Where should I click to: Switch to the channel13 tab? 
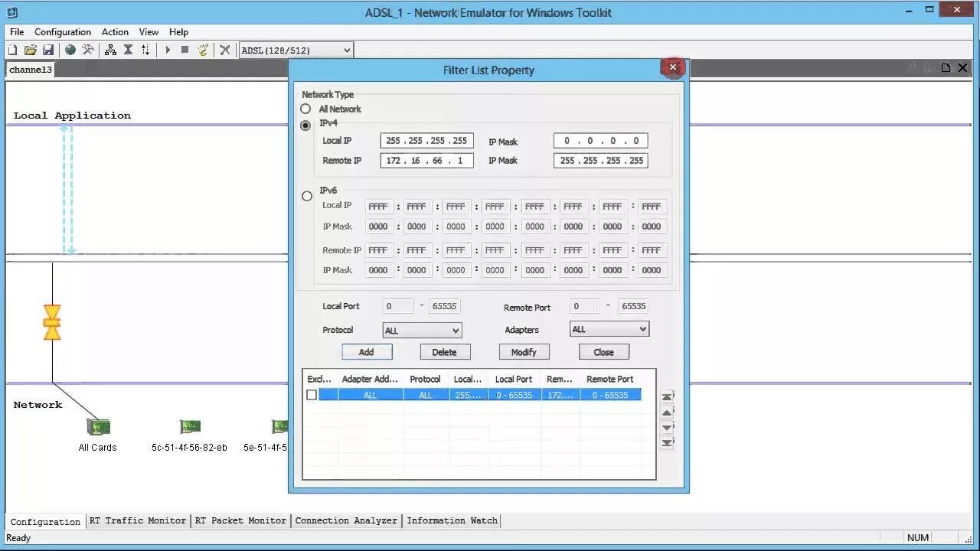tap(31, 70)
